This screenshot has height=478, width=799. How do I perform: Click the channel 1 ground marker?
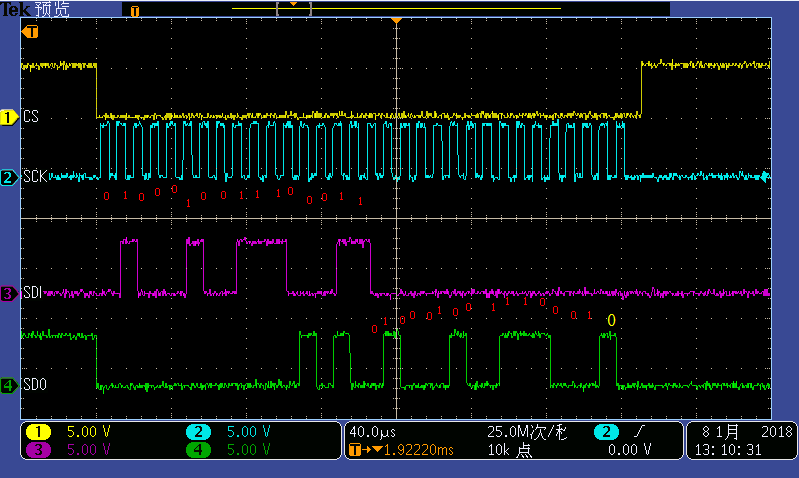click(x=9, y=117)
